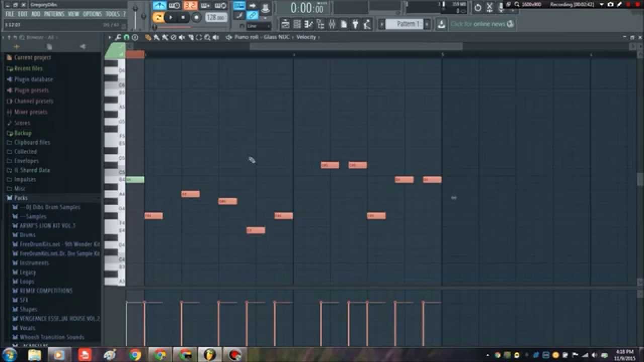The image size is (644, 362).
Task: Open the piano roll wrench Tools menu
Action: point(118,38)
